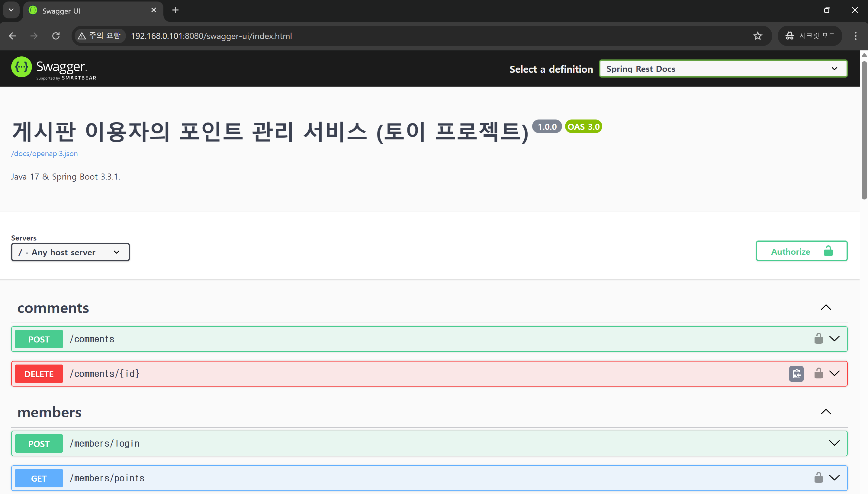The height and width of the screenshot is (494, 868).
Task: Click the browser forward arrow
Action: [x=34, y=36]
